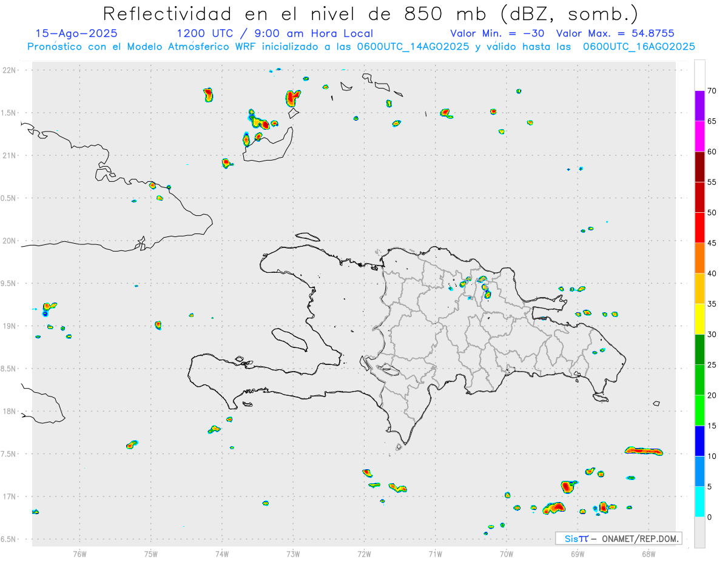Image resolution: width=728 pixels, height=562 pixels.
Task: Click the "72W" longitude label
Action: click(x=364, y=554)
